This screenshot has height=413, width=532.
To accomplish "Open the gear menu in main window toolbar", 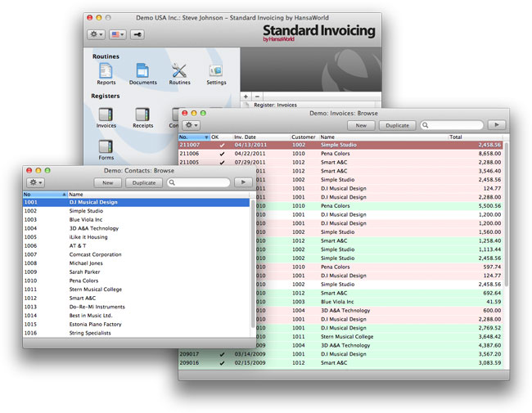I will (96, 34).
